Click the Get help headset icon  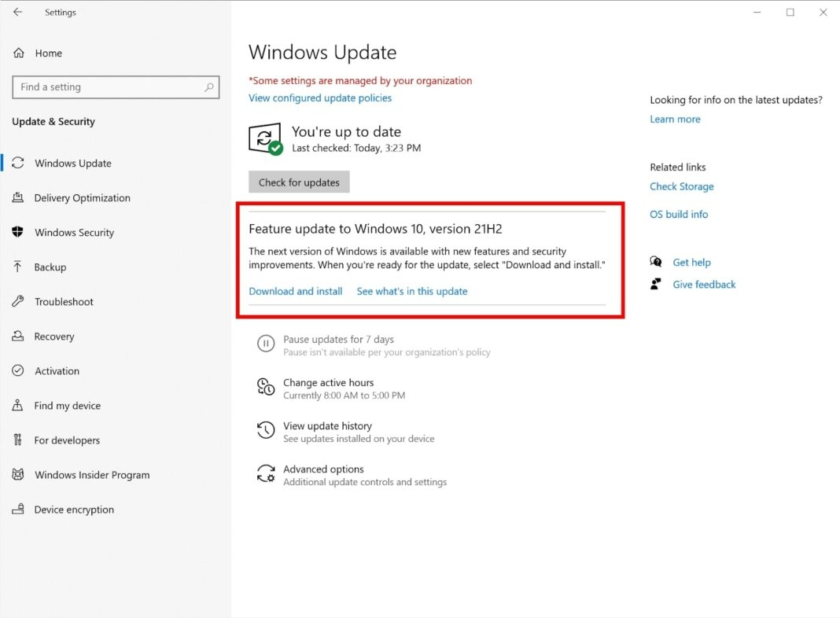[x=655, y=261]
